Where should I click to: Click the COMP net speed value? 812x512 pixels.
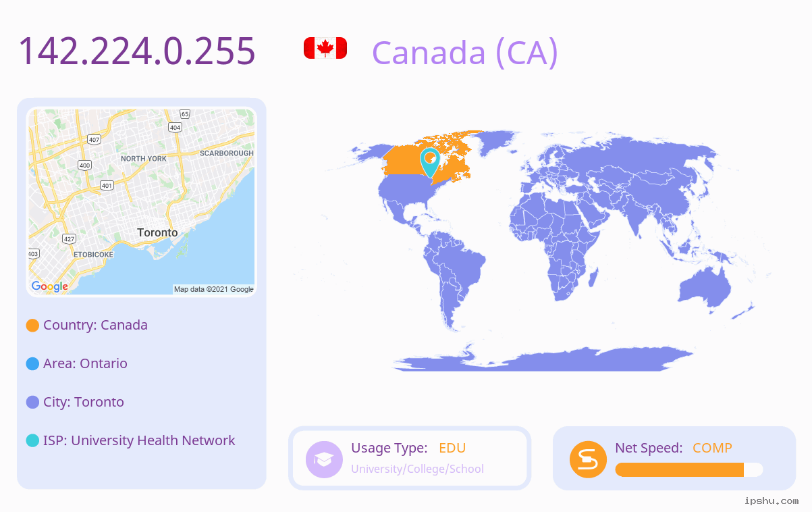point(712,448)
